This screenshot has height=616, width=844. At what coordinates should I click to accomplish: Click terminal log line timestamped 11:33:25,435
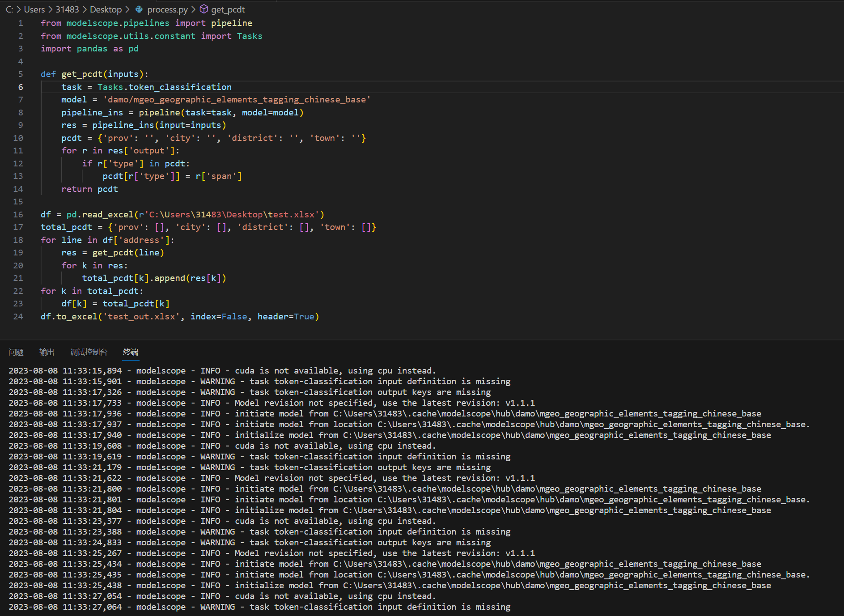(x=409, y=575)
